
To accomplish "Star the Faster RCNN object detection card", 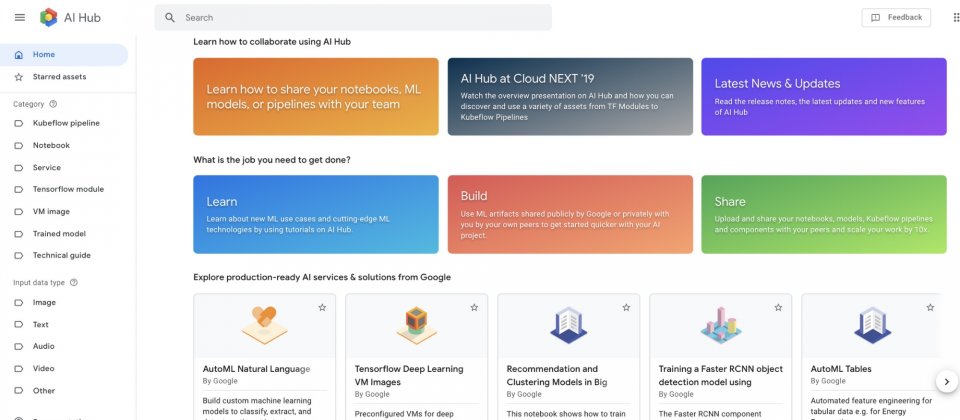I will [778, 307].
